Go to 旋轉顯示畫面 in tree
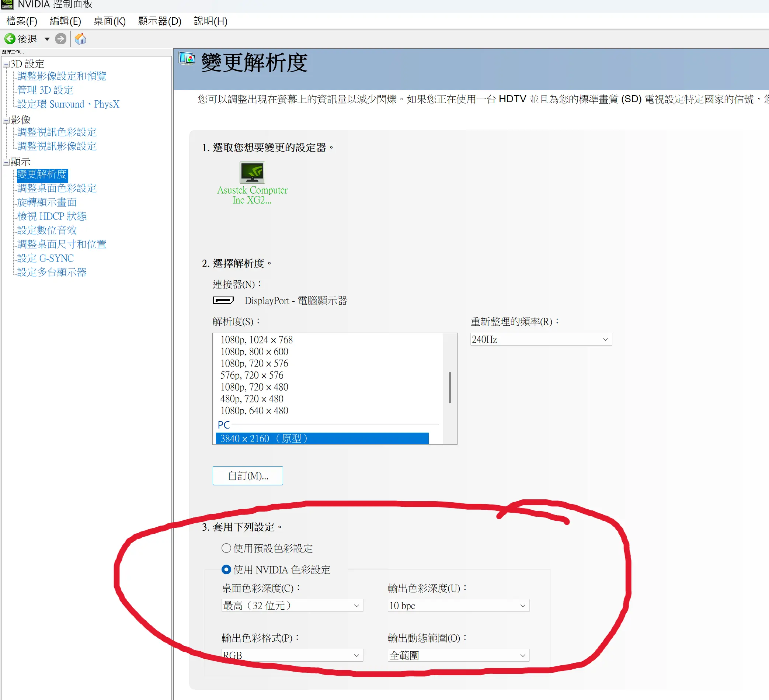 pyautogui.click(x=47, y=202)
